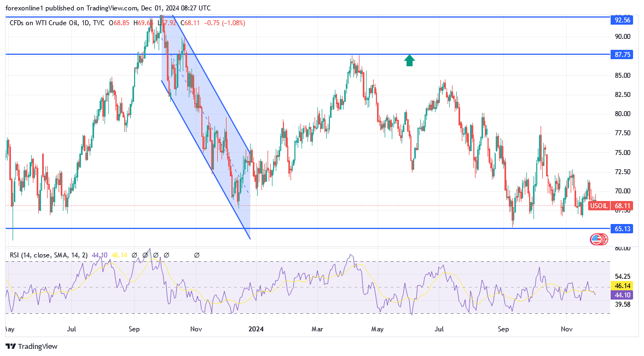Select the 92.56 horizontal line price label
Screen dimensions: 644x356
coord(623,20)
